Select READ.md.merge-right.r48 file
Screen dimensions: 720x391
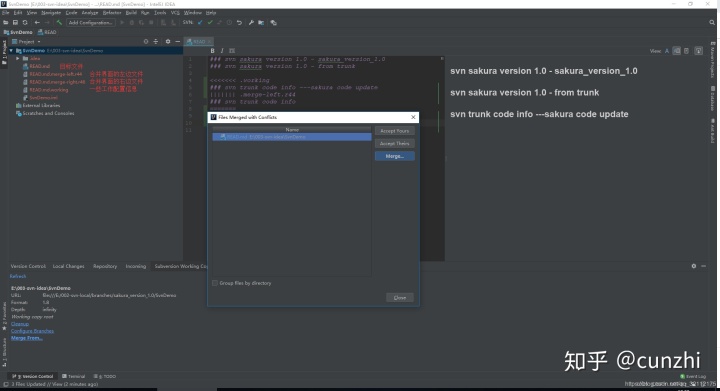point(57,82)
